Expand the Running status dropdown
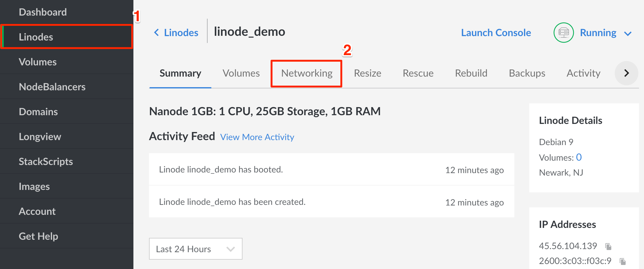The image size is (644, 269). (628, 33)
